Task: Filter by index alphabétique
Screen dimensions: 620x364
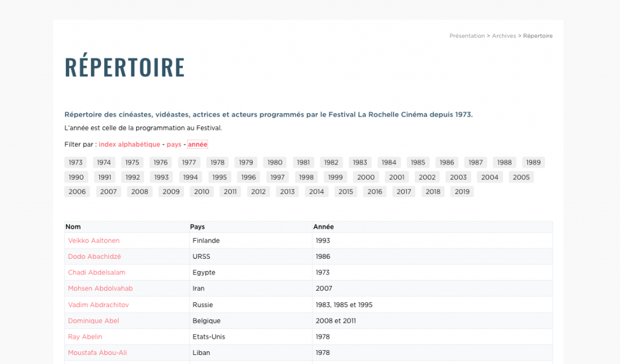Action: (129, 145)
